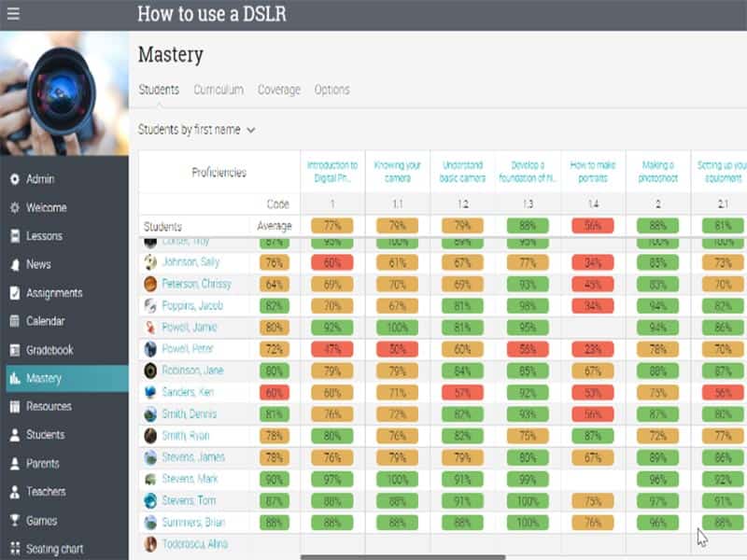The width and height of the screenshot is (747, 560).
Task: Open the Students by first name dropdown
Action: point(196,130)
